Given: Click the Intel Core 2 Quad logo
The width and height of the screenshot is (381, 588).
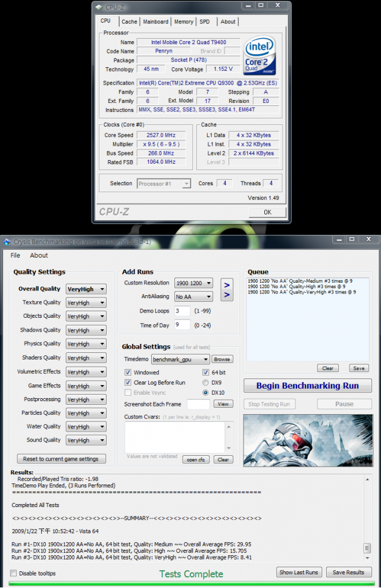Looking at the screenshot, I should tap(260, 55).
